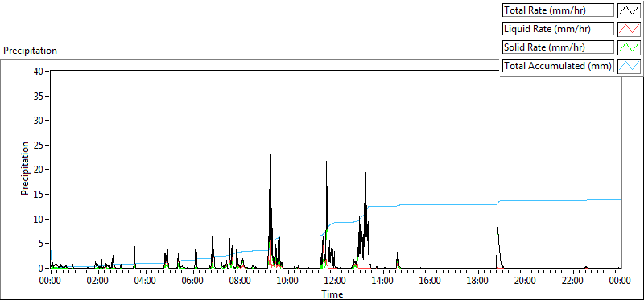Click the 10 value on the y-axis

point(39,219)
